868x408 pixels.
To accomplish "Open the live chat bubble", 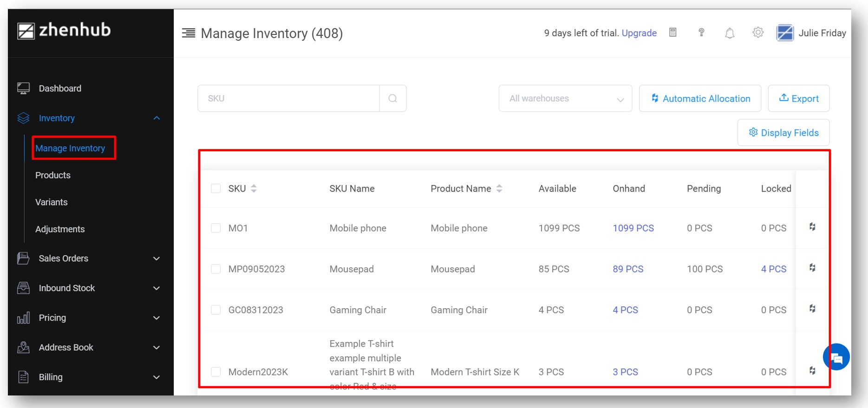I will point(836,357).
